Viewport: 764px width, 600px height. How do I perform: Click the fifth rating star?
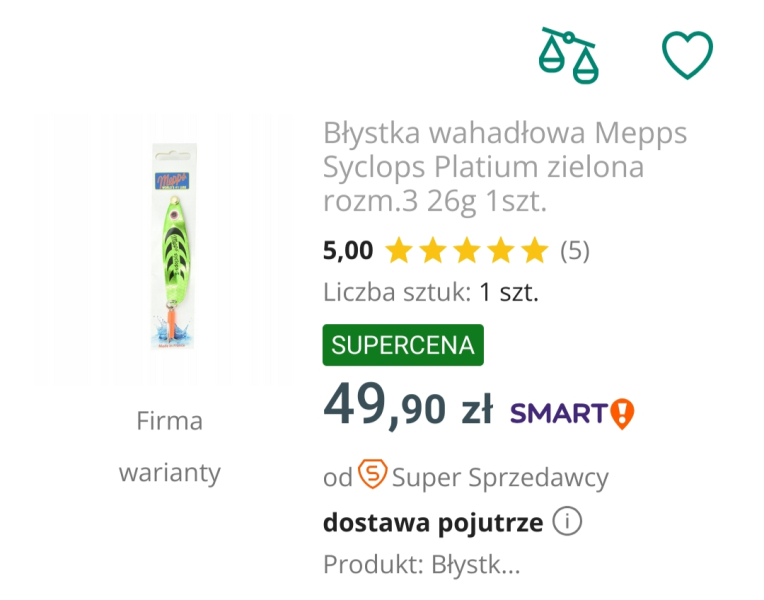pyautogui.click(x=535, y=250)
